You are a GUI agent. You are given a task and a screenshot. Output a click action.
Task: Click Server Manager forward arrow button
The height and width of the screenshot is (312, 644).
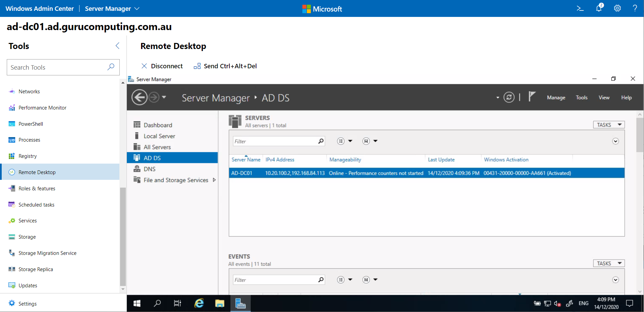[x=154, y=97]
